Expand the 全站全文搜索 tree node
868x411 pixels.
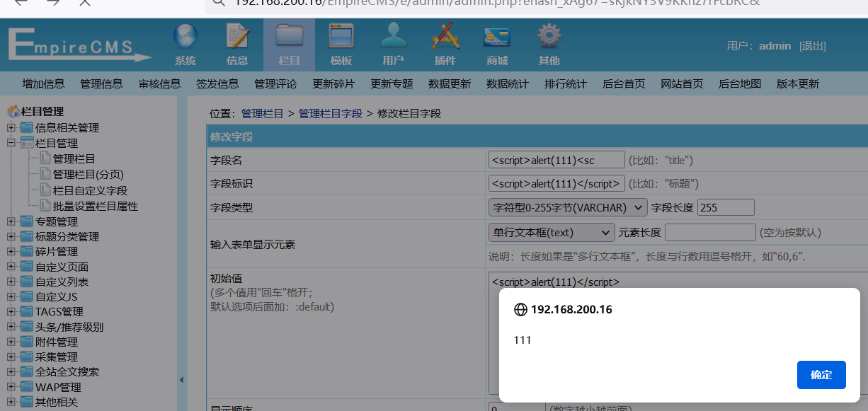click(11, 372)
